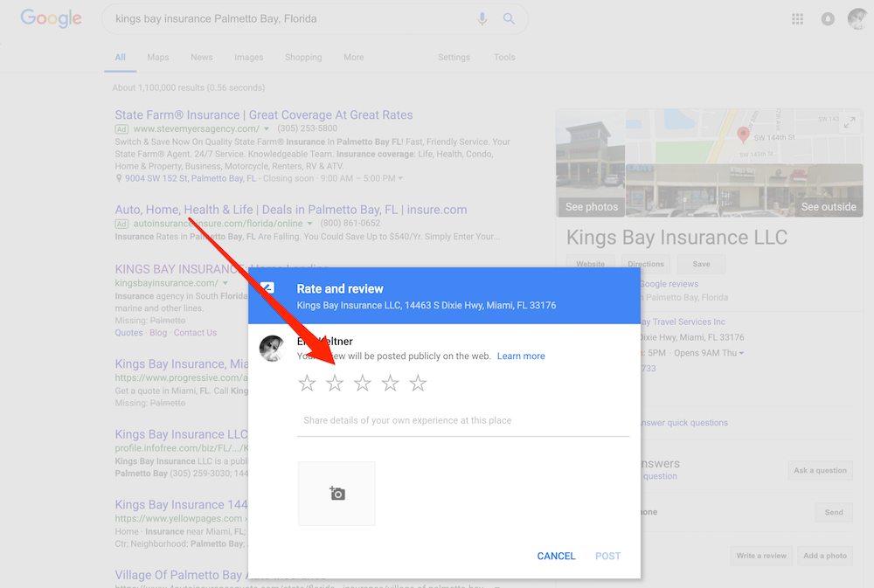Click the Send button

[834, 512]
